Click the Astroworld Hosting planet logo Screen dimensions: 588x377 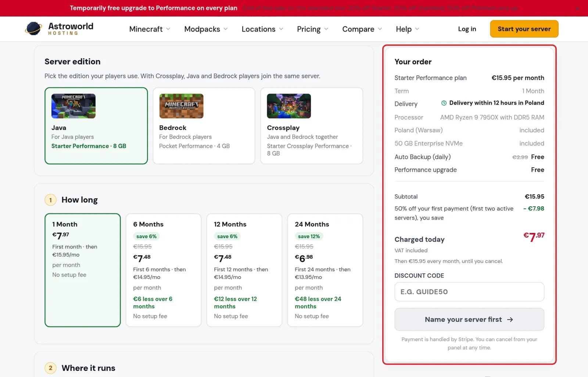click(33, 29)
